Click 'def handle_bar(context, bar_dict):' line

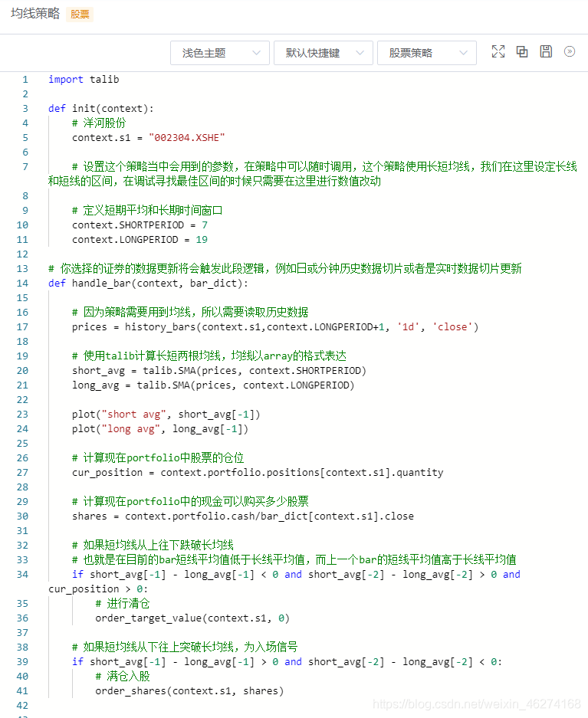149,284
